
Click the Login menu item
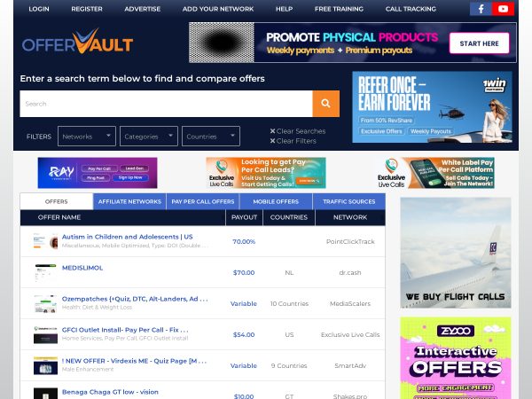coord(39,9)
